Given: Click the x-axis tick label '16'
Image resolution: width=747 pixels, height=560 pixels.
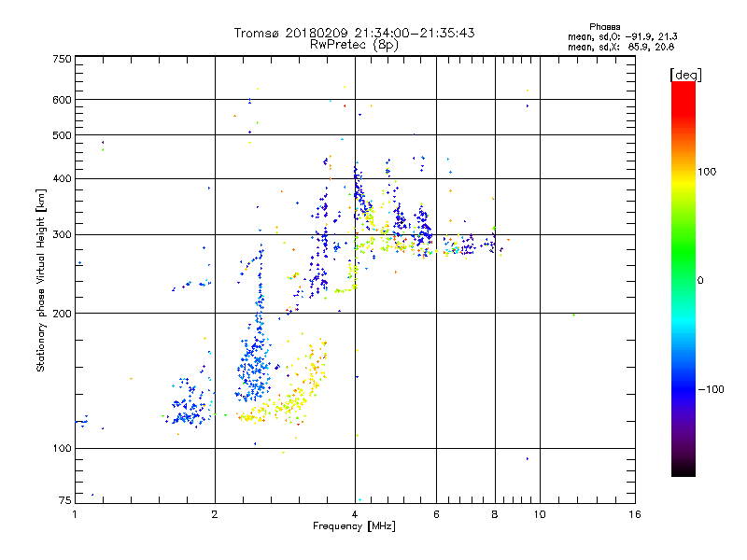Looking at the screenshot, I should coord(635,514).
